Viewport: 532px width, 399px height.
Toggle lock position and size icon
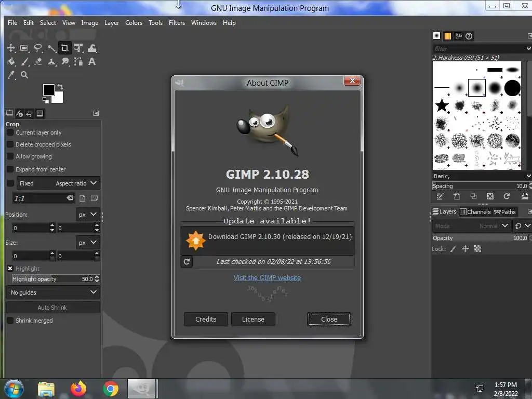tap(465, 249)
